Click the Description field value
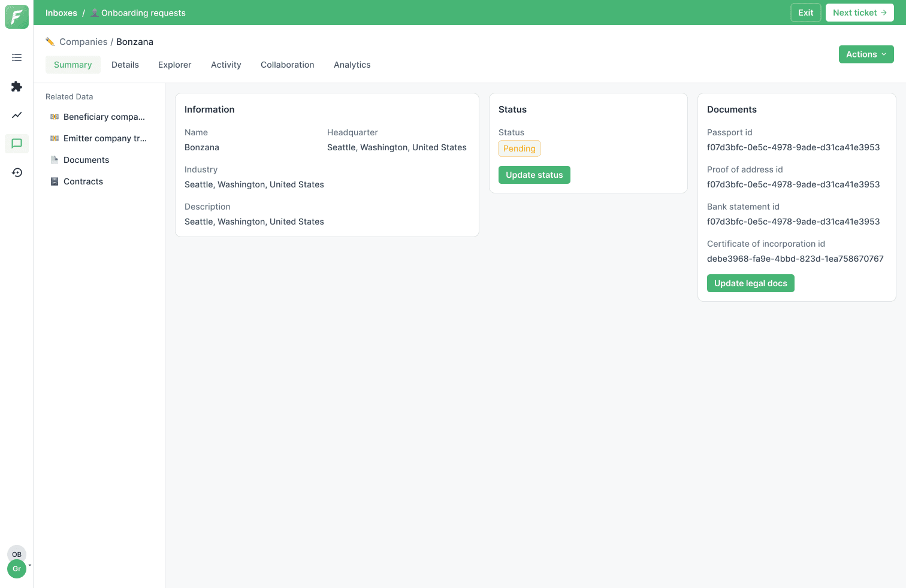 click(254, 222)
